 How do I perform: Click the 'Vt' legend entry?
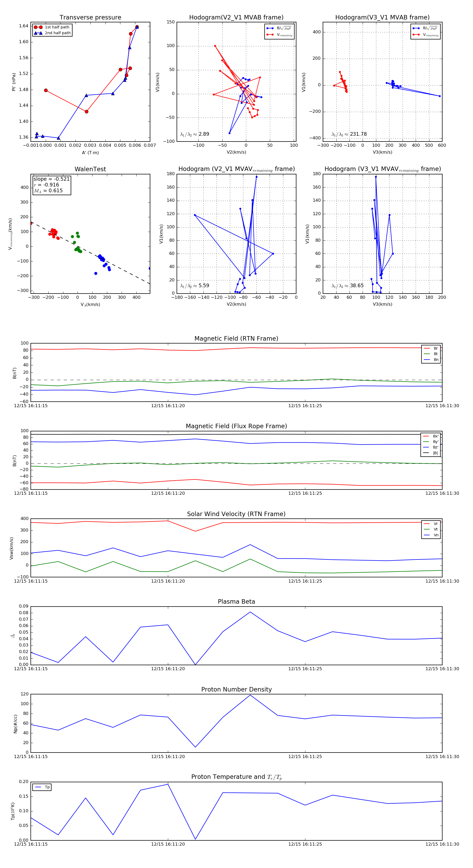(431, 529)
